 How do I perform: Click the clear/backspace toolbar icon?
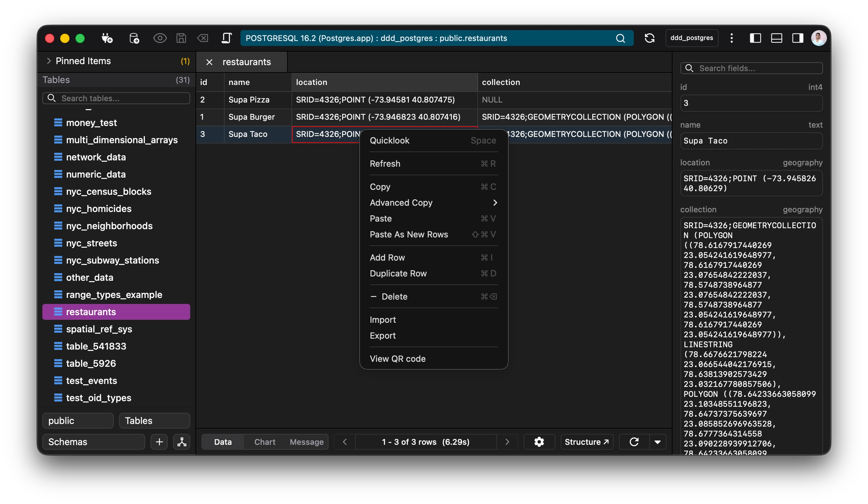tap(203, 38)
